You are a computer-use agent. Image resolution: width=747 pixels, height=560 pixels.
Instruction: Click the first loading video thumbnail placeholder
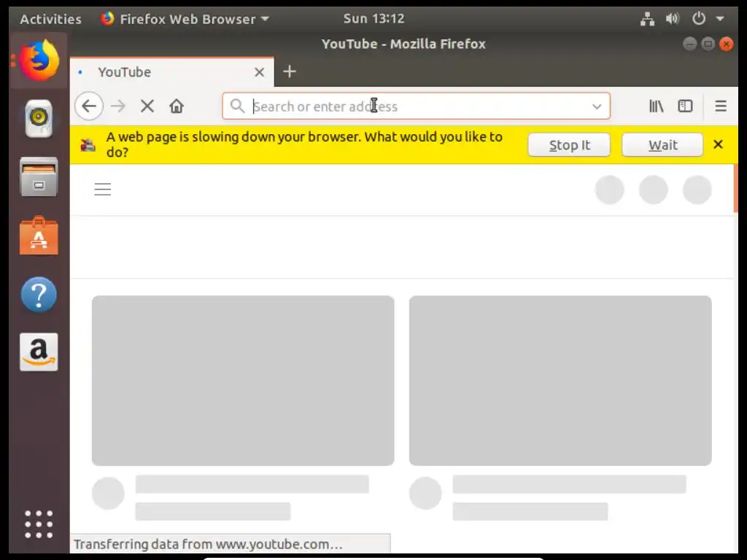[x=243, y=381]
